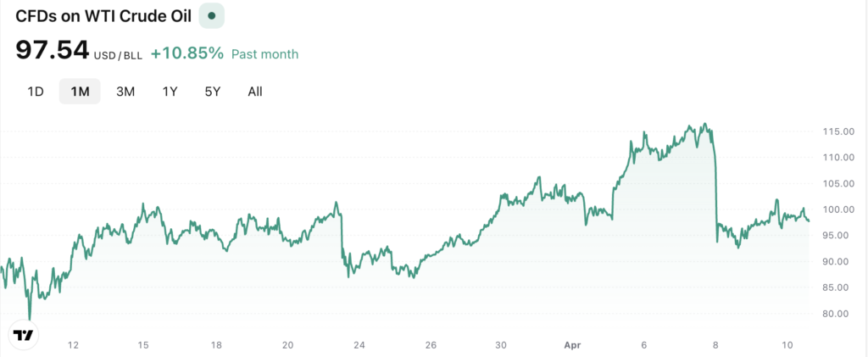This screenshot has width=868, height=357.
Task: Select the 1M range tab
Action: click(80, 92)
